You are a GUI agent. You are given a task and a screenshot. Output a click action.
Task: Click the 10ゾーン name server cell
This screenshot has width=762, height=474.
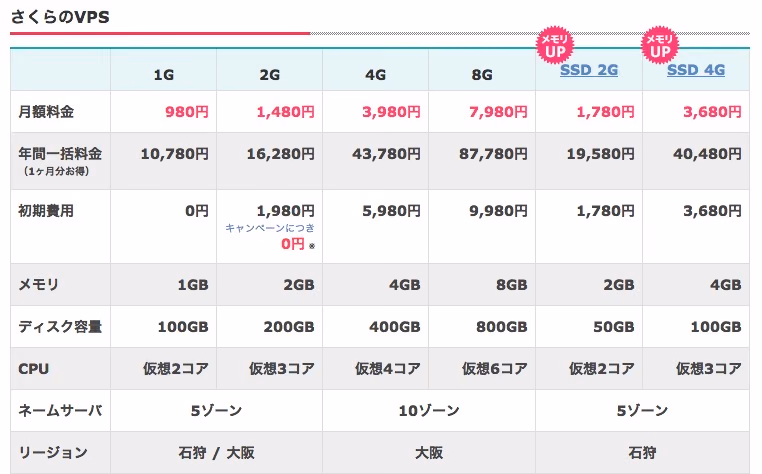click(429, 411)
